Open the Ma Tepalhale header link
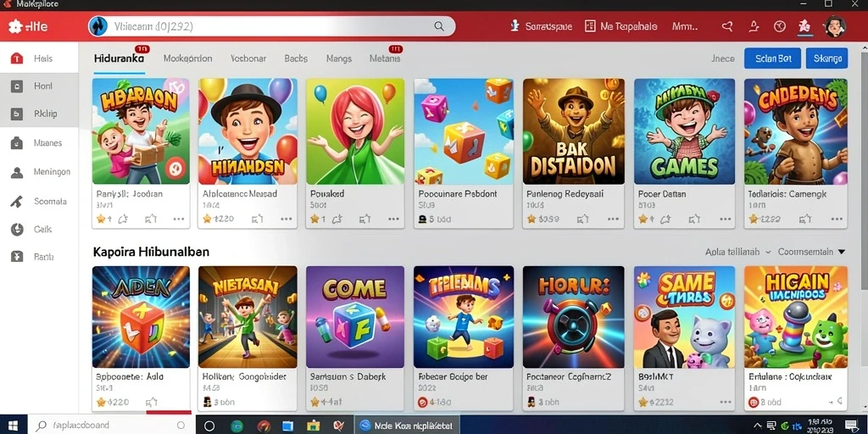Viewport: 868px width, 434px height. [620, 26]
